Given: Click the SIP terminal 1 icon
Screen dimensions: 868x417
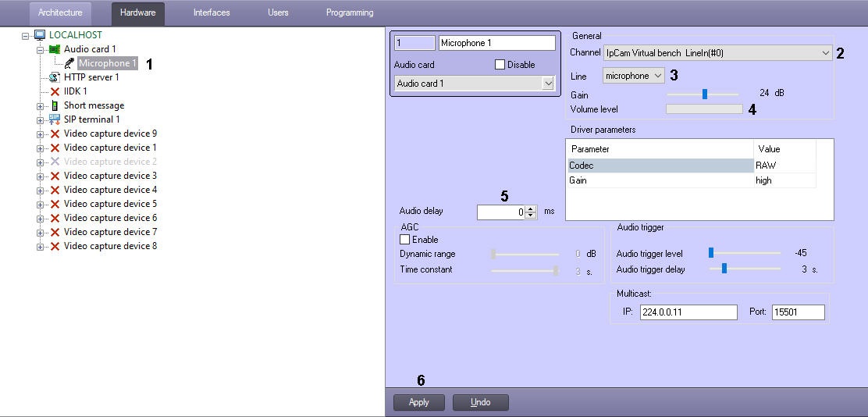Looking at the screenshot, I should click(x=55, y=119).
